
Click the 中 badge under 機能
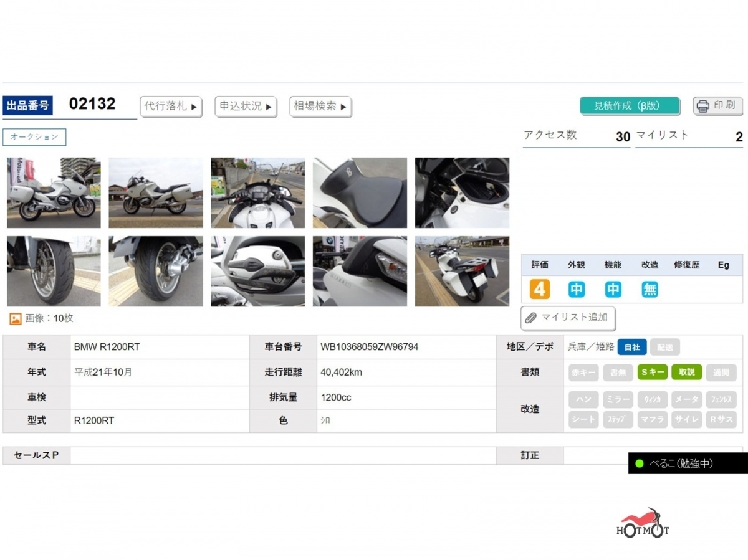[x=613, y=290]
